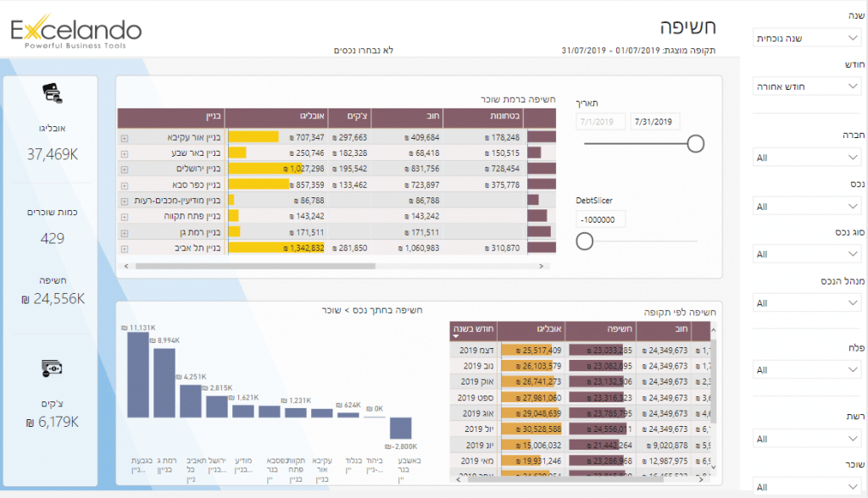Expand the בניין אור עקיבא row

[x=125, y=137]
